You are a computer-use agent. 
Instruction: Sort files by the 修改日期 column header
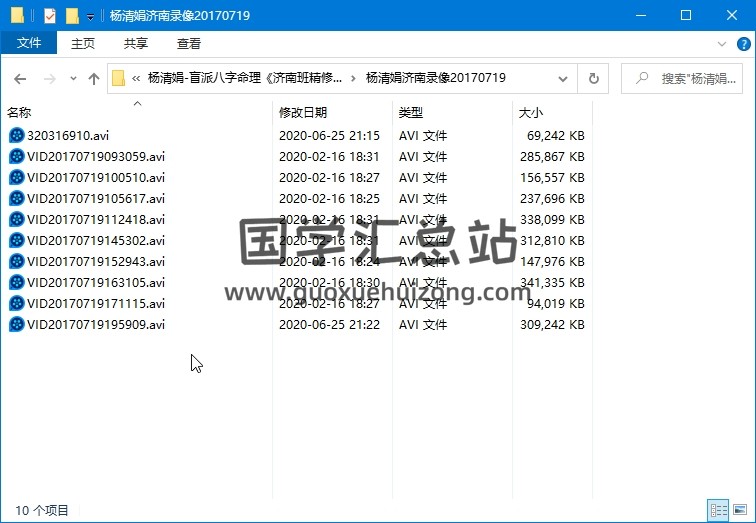point(303,113)
